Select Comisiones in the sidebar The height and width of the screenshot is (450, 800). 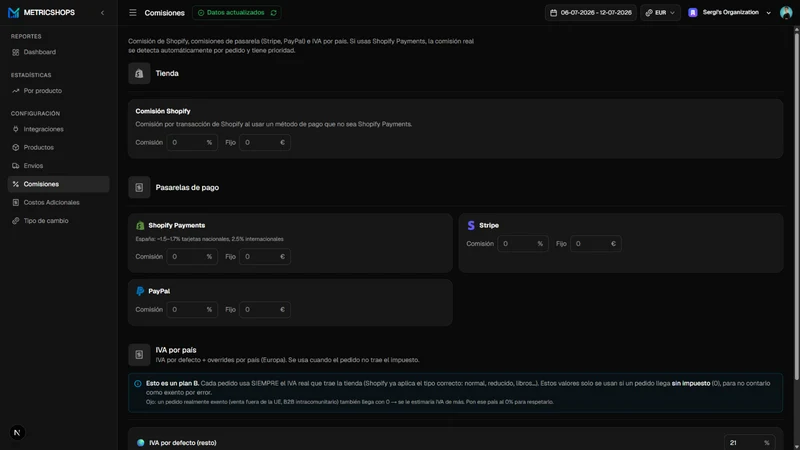pyautogui.click(x=58, y=184)
